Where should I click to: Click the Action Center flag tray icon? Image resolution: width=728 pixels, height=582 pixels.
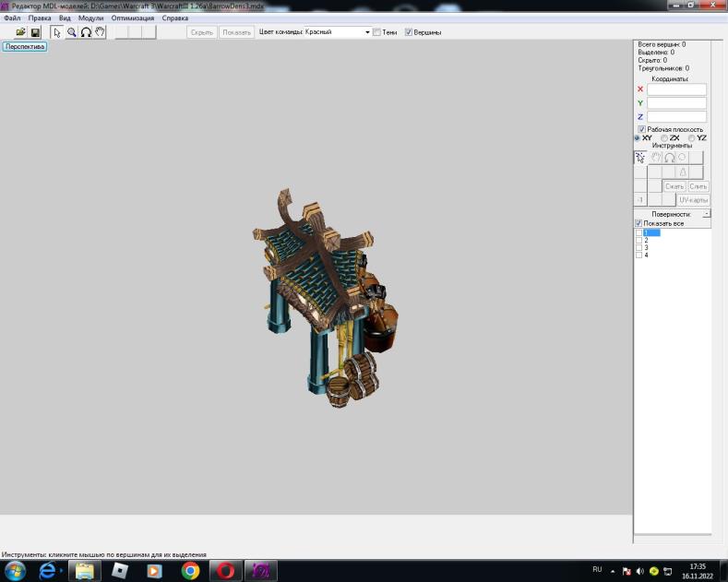[x=627, y=571]
